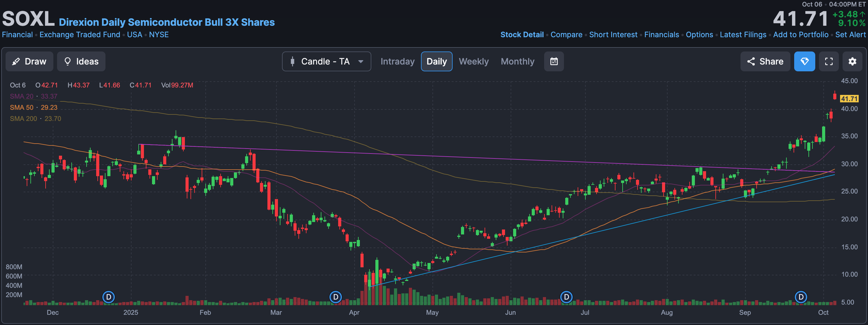Click the blue diamond premium icon
The height and width of the screenshot is (325, 868).
click(804, 61)
